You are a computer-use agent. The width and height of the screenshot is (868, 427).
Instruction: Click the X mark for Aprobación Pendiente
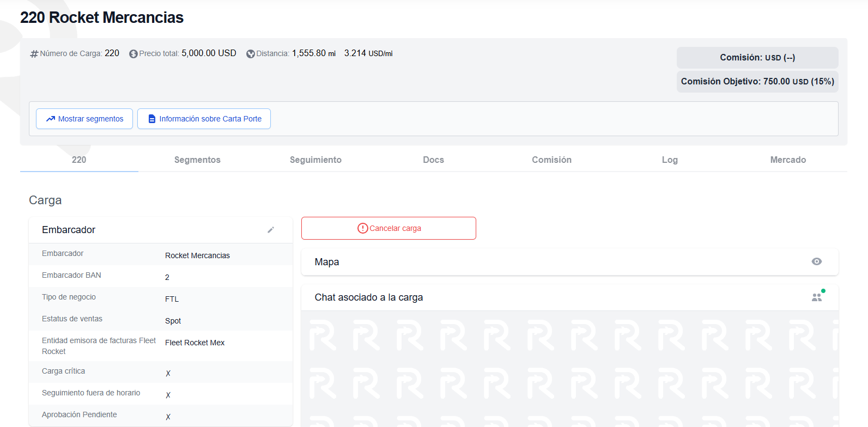tap(168, 417)
